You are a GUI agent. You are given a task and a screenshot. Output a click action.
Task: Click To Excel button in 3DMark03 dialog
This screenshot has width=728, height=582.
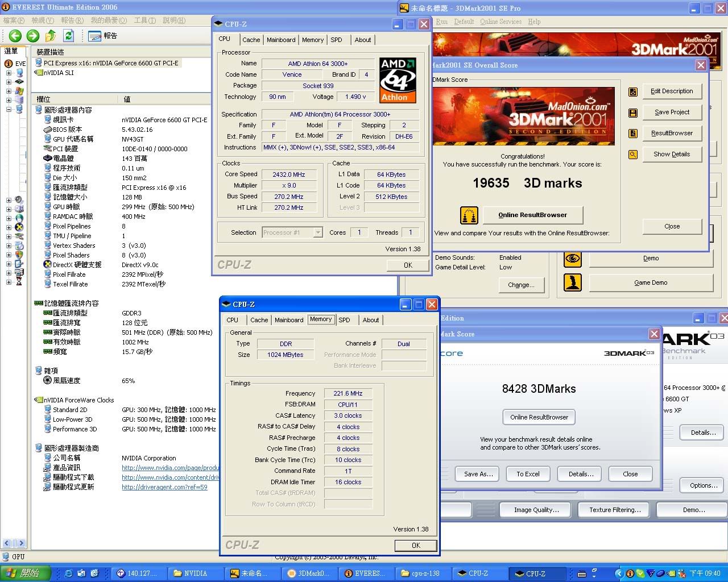528,474
